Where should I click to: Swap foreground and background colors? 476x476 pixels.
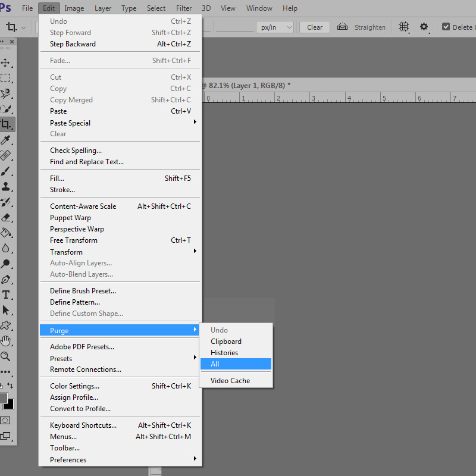pyautogui.click(x=10, y=386)
